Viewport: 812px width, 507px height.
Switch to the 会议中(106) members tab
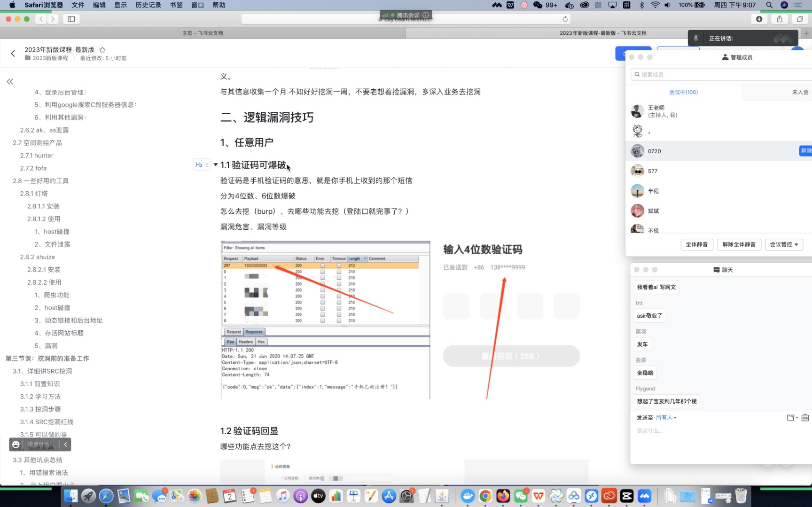tap(683, 92)
